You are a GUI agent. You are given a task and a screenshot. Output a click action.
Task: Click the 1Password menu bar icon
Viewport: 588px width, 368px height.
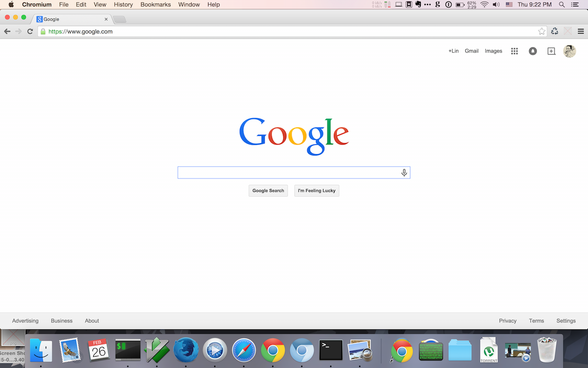coord(448,5)
